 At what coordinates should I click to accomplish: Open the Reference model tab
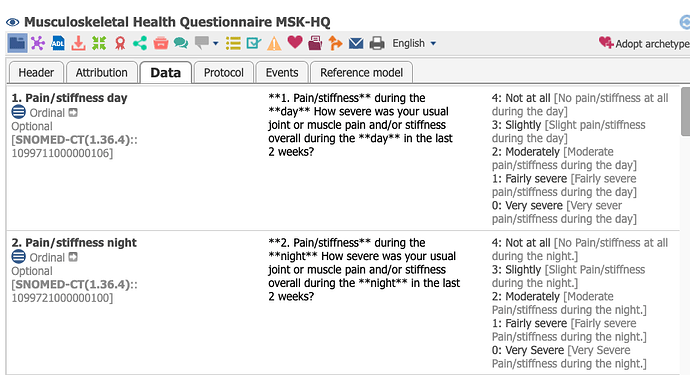coord(361,72)
